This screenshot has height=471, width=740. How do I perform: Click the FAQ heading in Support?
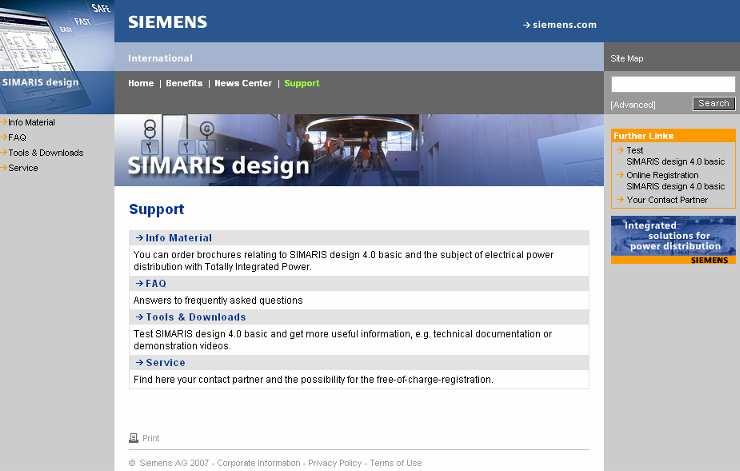[x=156, y=284]
